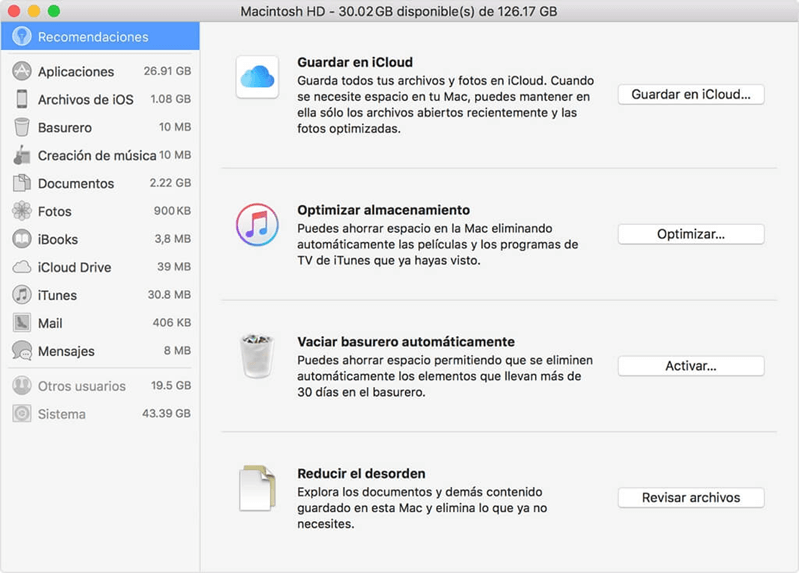
Task: Close the window with the red button
Action: pyautogui.click(x=14, y=11)
